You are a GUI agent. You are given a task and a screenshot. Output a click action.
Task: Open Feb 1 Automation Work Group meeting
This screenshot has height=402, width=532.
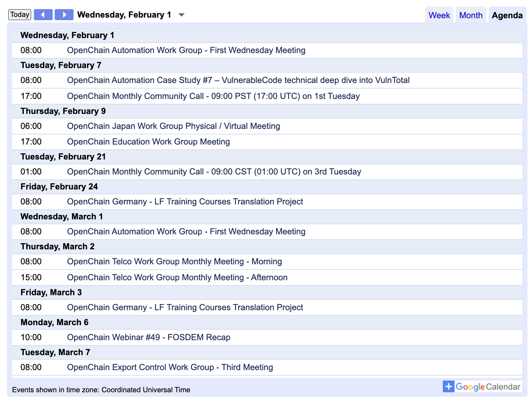186,50
